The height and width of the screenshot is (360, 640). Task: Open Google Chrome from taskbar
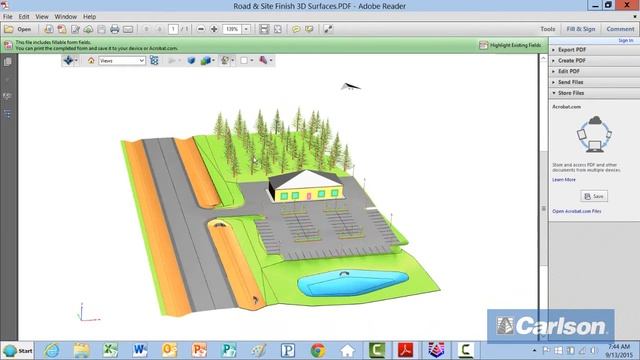(x=318, y=351)
